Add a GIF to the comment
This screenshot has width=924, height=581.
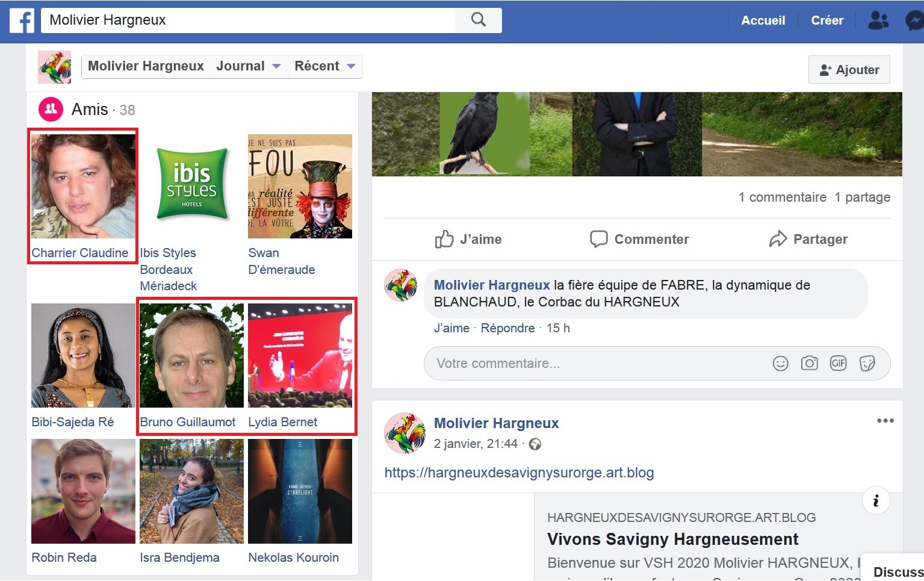tap(838, 363)
